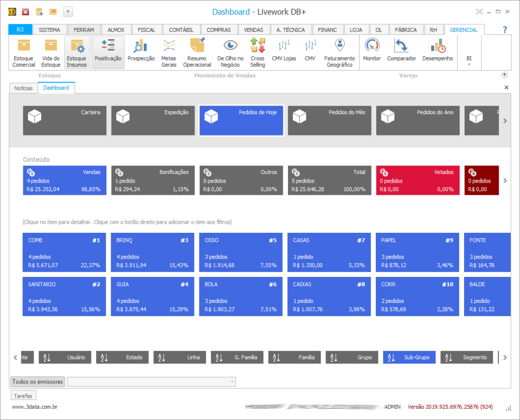Open De Olho no Negócio
Image resolution: width=520 pixels, height=420 pixels.
coord(230,53)
